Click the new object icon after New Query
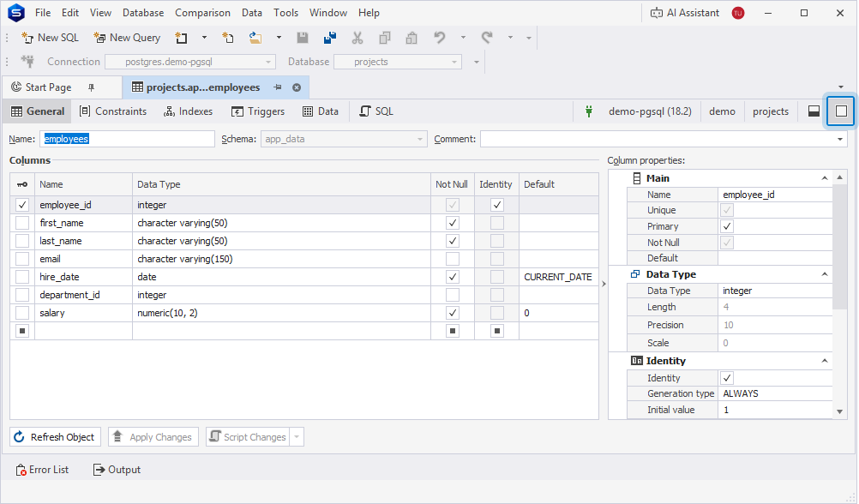 point(182,38)
